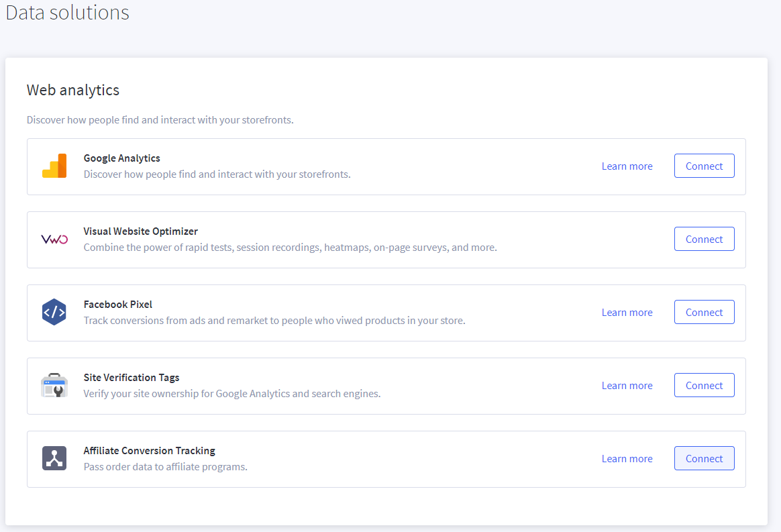View Learn more for Site Verification Tags
This screenshot has width=781, height=532.
[x=627, y=386]
